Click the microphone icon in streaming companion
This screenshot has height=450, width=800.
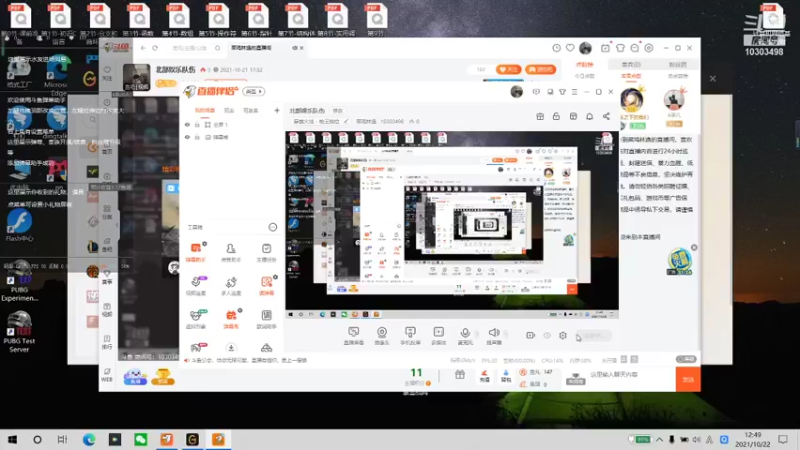(465, 335)
